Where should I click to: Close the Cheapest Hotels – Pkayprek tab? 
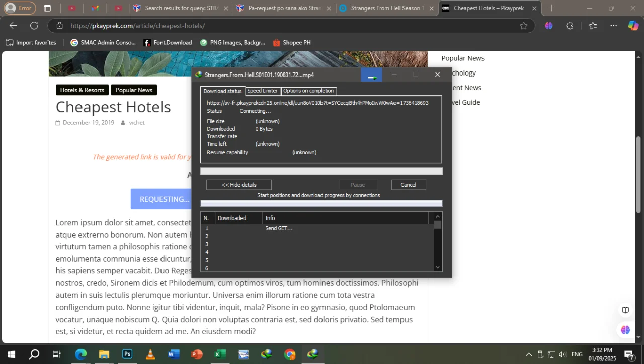[x=534, y=8]
